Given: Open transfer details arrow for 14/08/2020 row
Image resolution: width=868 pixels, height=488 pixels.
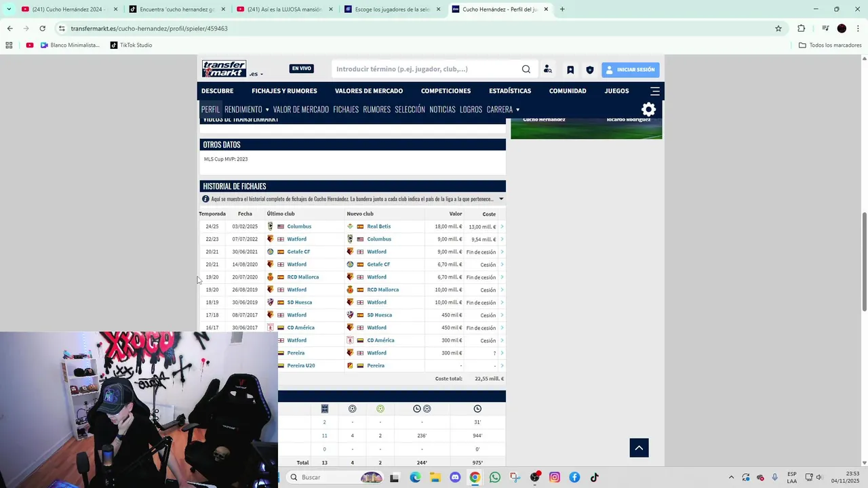Looking at the screenshot, I should click(502, 264).
